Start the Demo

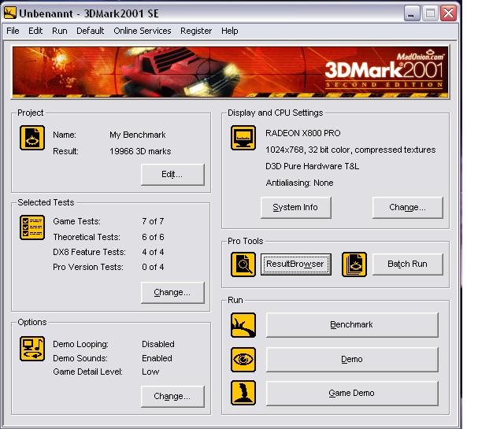(352, 360)
